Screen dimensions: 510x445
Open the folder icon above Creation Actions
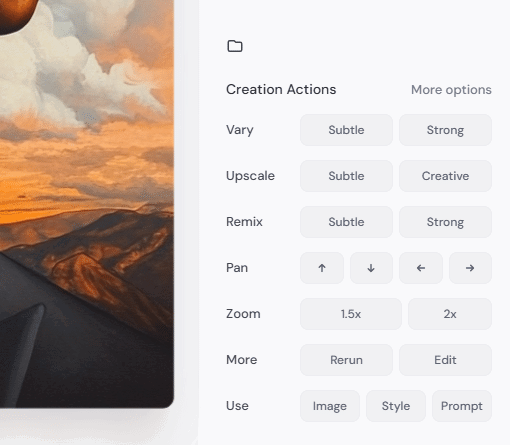pos(235,46)
